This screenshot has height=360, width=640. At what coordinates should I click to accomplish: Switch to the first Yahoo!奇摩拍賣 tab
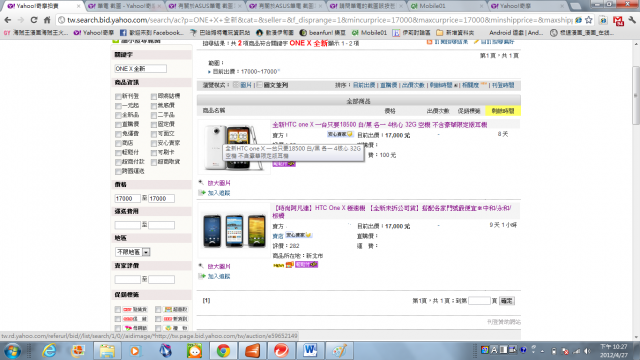pos(42,6)
